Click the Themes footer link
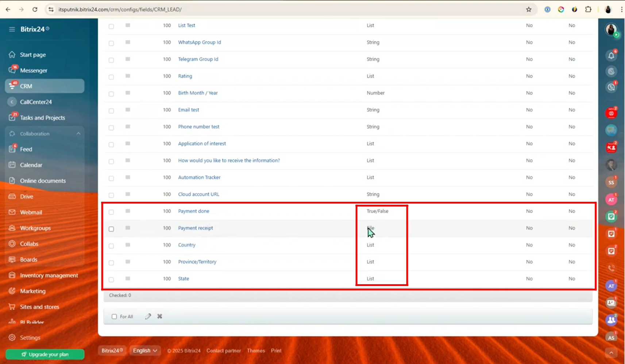Viewport: 625px width, 364px height. coord(256,351)
